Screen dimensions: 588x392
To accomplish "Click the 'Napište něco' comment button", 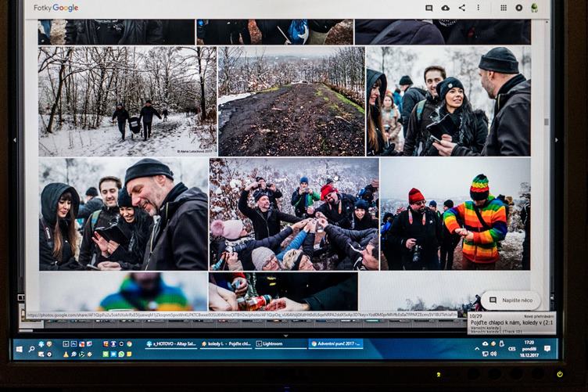I will 511,300.
